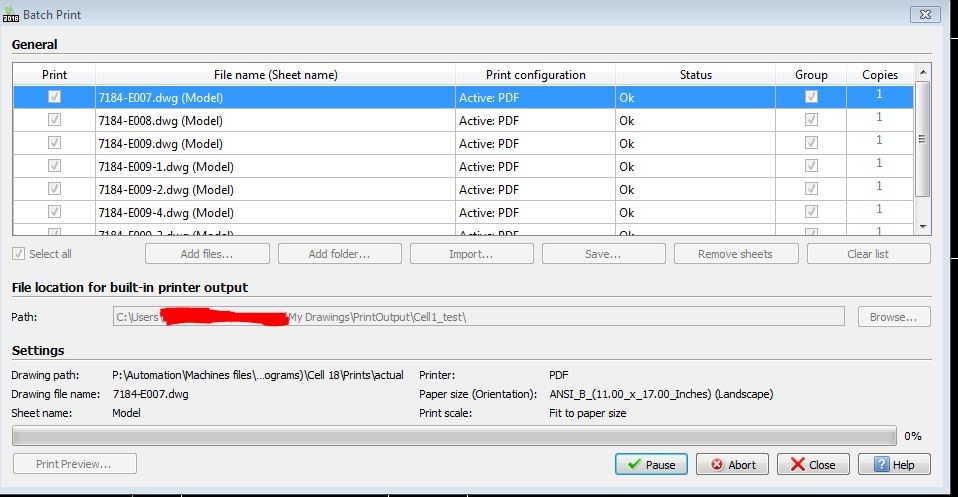Browse for output path
The image size is (958, 497).
click(x=894, y=317)
